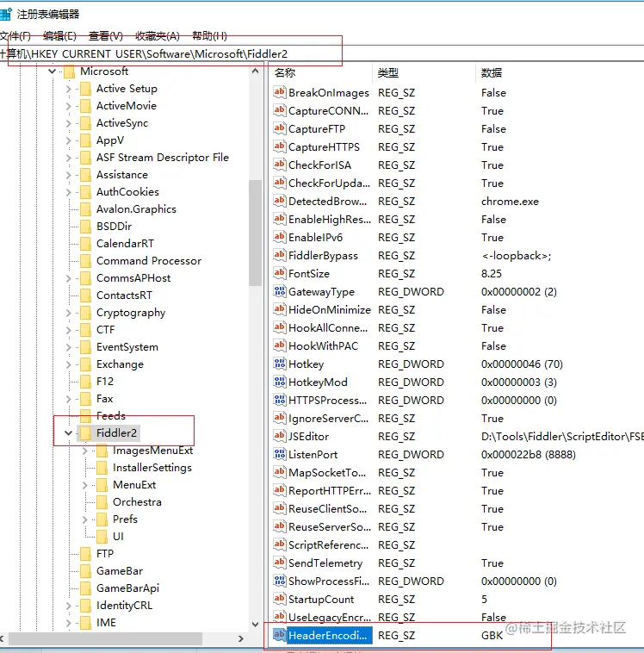Select the DetectedBrow... value name

(x=328, y=201)
